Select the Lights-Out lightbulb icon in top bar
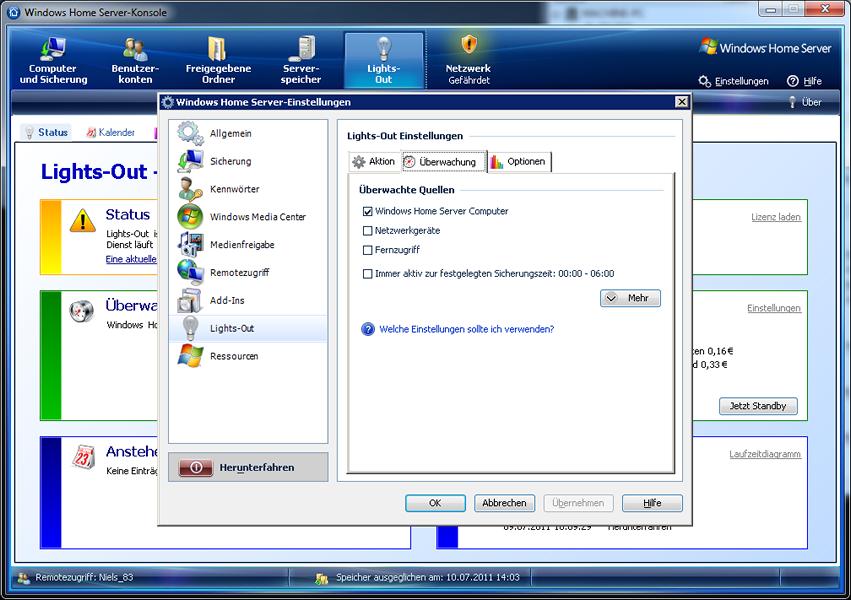This screenshot has width=851, height=600. 384,48
